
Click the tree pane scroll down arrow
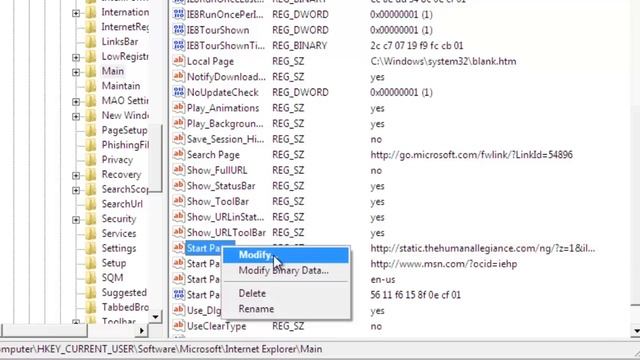(156, 317)
